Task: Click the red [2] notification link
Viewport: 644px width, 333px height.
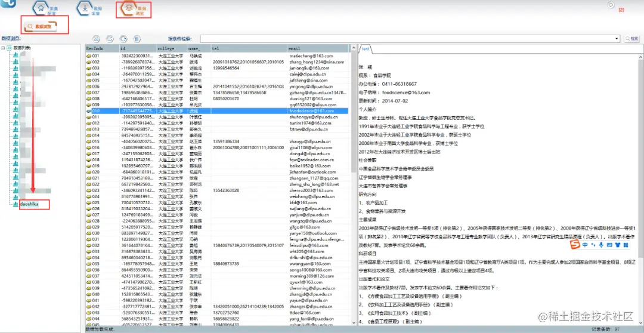Action: point(621,10)
